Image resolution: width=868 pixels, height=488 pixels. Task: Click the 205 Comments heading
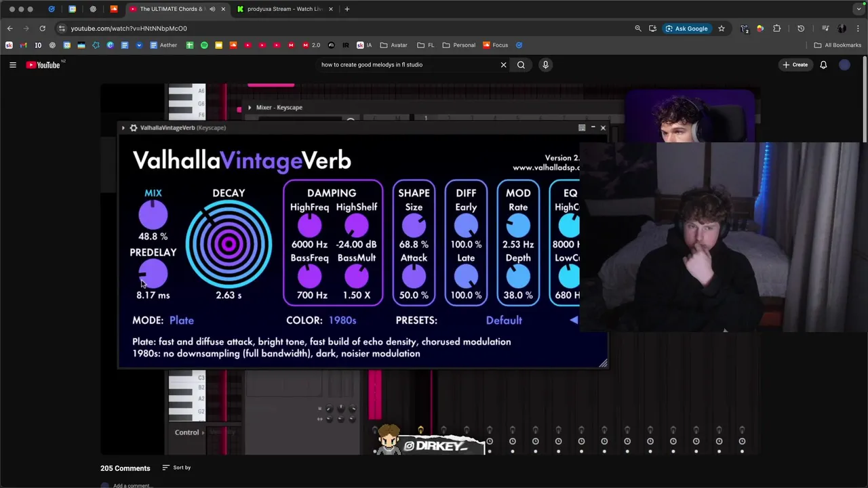point(125,468)
